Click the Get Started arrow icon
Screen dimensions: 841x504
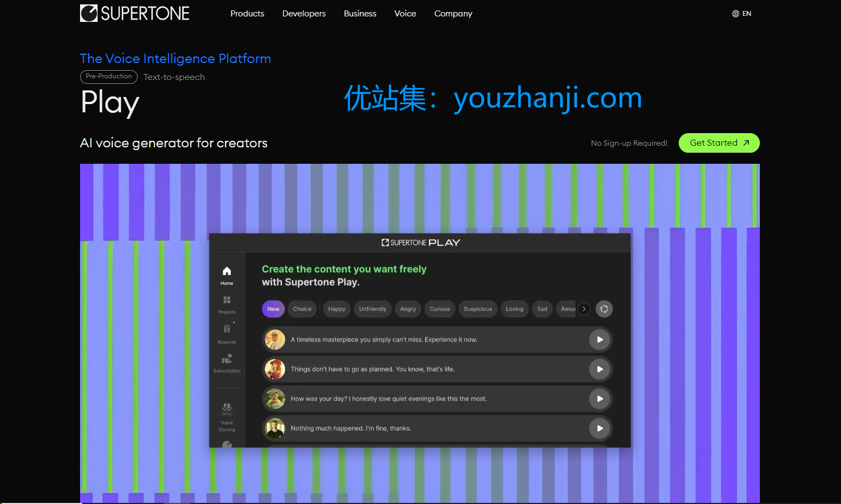[x=746, y=143]
